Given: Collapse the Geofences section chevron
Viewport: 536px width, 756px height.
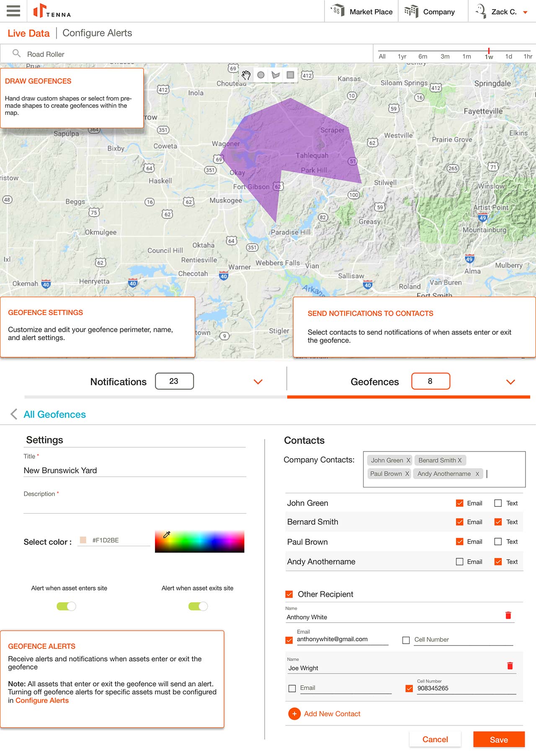Looking at the screenshot, I should [510, 382].
